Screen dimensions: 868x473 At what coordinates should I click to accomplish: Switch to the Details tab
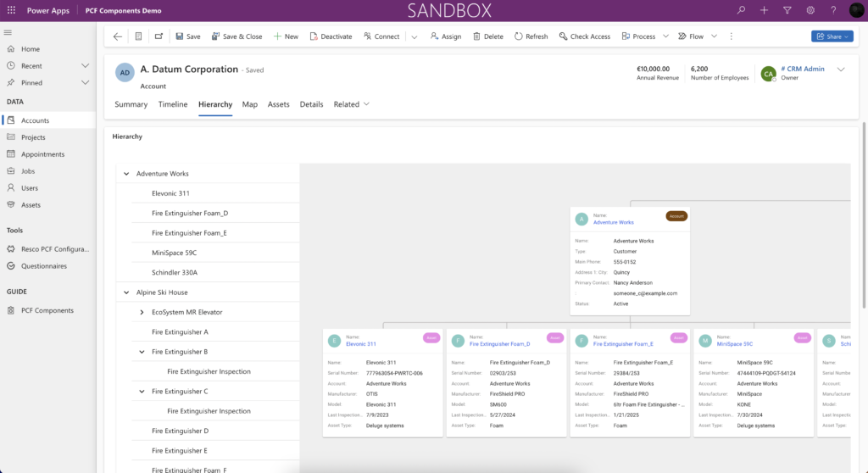(x=311, y=104)
